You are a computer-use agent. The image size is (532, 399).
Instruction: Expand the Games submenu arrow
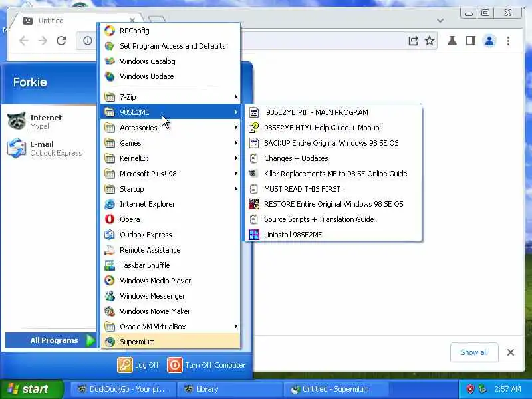236,143
